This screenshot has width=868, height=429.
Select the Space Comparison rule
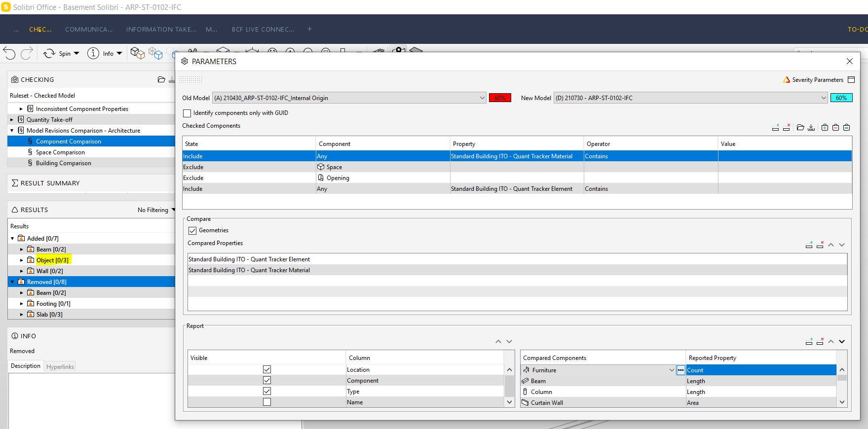point(60,152)
